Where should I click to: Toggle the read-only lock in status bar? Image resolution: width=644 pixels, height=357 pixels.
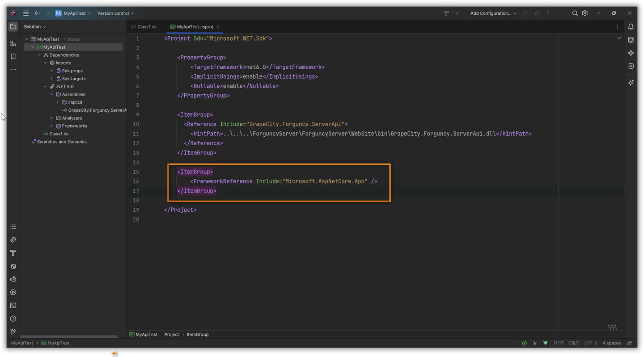[629, 343]
